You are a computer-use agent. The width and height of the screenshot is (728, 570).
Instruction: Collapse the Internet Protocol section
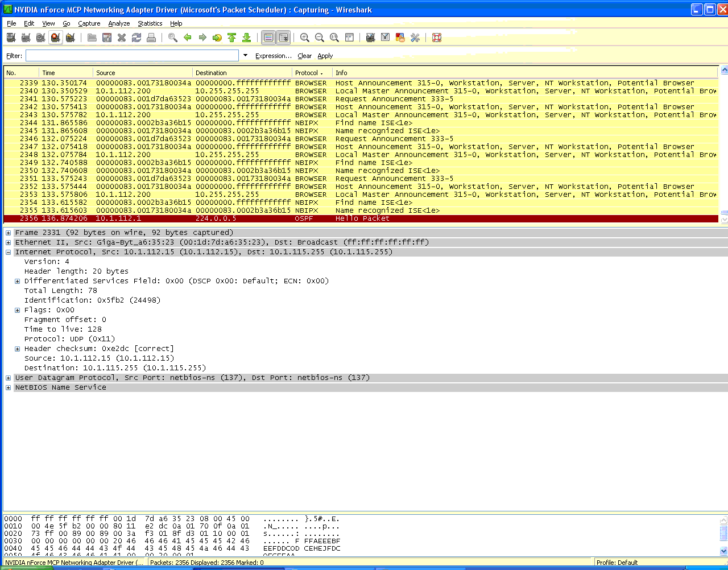click(x=9, y=252)
